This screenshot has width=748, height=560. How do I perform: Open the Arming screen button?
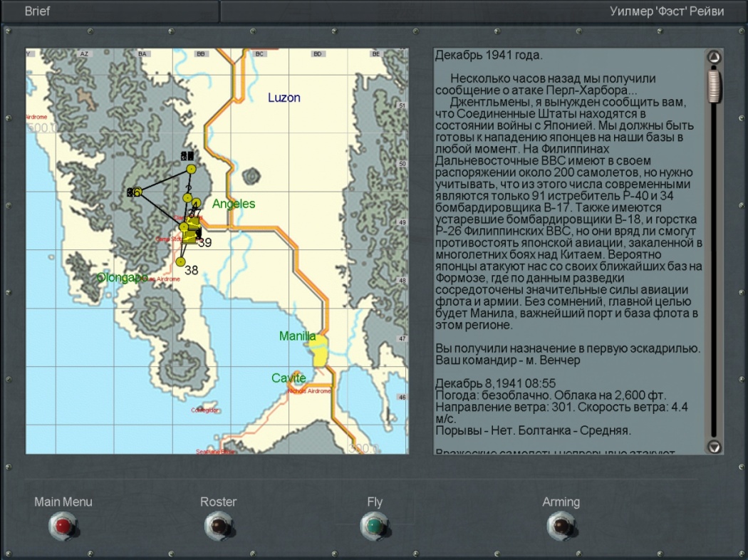pos(561,526)
